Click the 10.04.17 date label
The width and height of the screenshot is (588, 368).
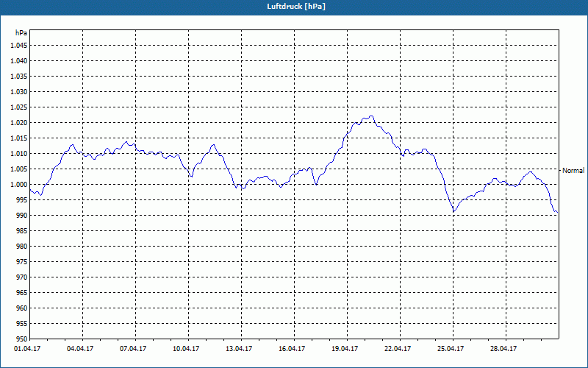(186, 349)
